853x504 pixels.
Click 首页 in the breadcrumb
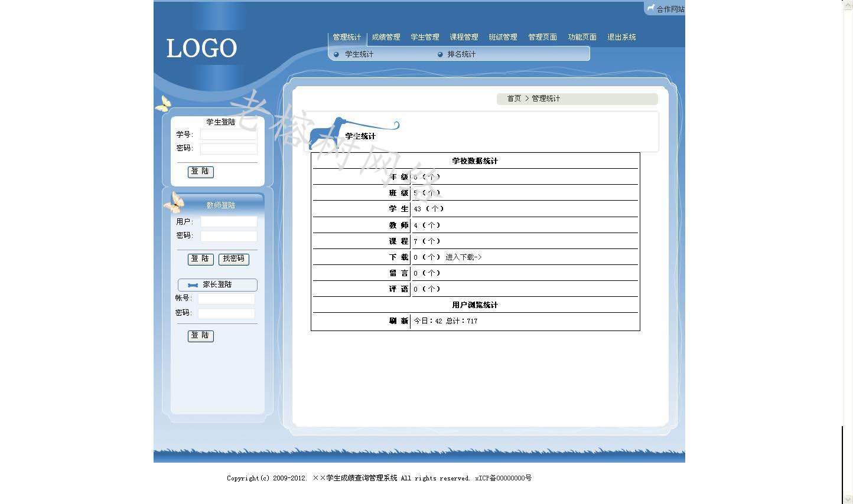[514, 99]
